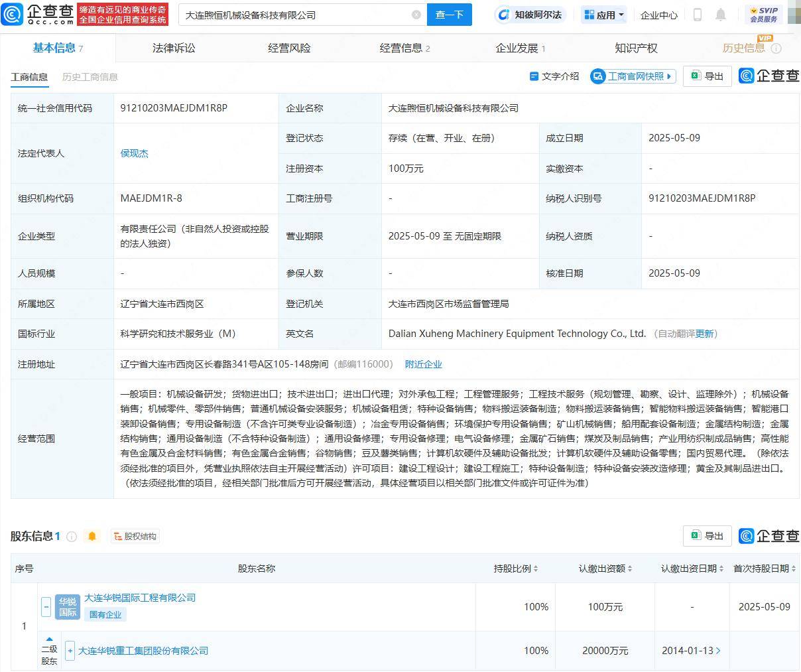Go to 企业中心
The width and height of the screenshot is (801, 672).
click(658, 15)
